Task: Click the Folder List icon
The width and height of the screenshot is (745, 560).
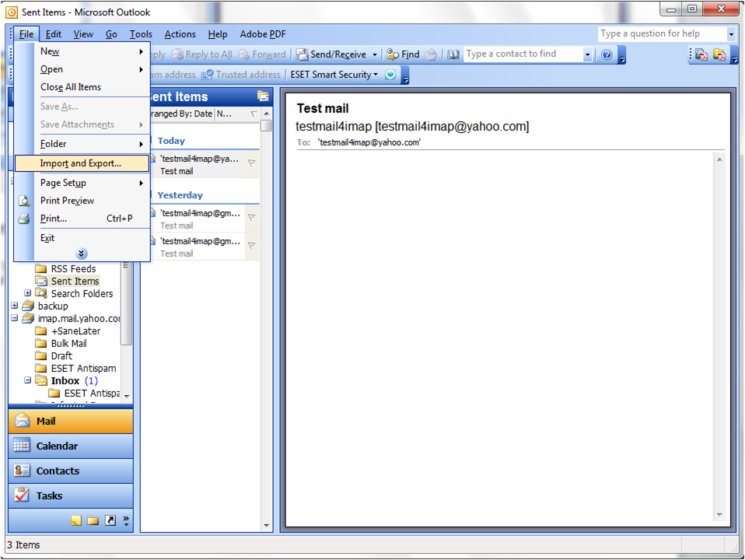Action: point(93,520)
